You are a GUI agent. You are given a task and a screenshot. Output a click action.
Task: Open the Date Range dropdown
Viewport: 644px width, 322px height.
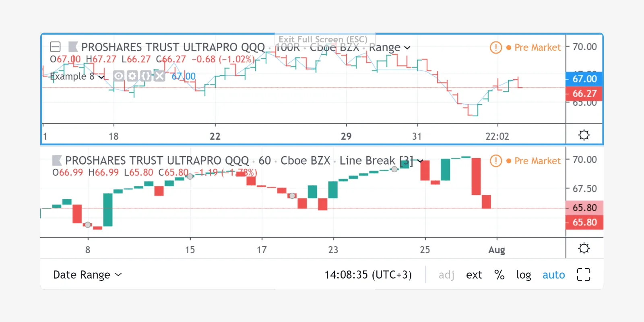pos(87,275)
